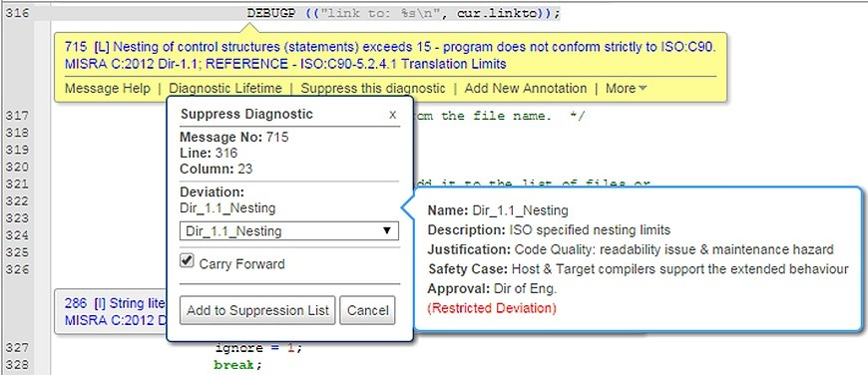The height and width of the screenshot is (375, 868).
Task: Click line number 316 in the gutter
Action: pyautogui.click(x=17, y=14)
